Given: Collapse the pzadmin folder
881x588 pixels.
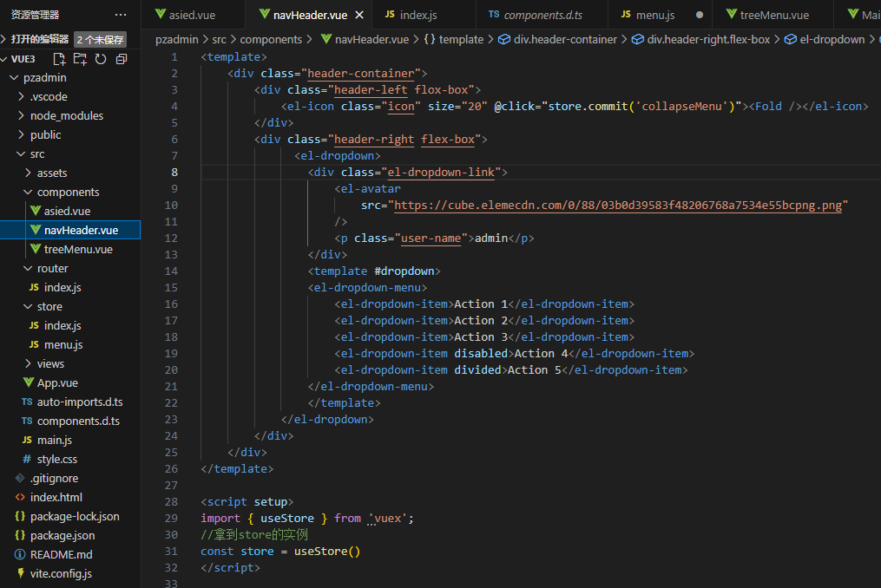Looking at the screenshot, I should (14, 77).
